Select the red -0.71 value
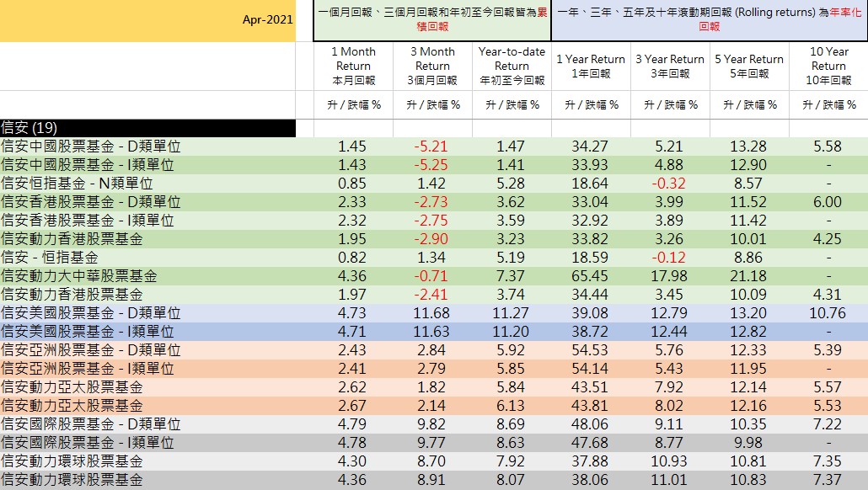This screenshot has height=490, width=868. [x=431, y=276]
